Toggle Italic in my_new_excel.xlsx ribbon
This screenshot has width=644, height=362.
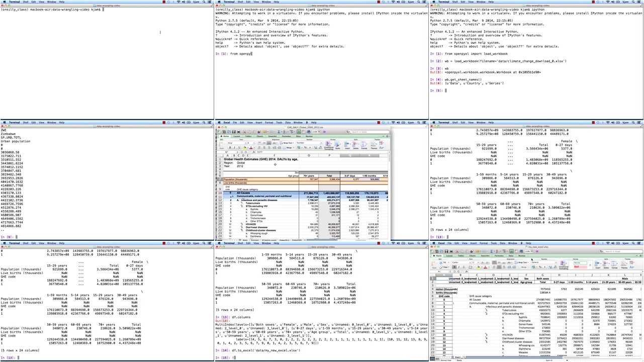pyautogui.click(x=459, y=267)
